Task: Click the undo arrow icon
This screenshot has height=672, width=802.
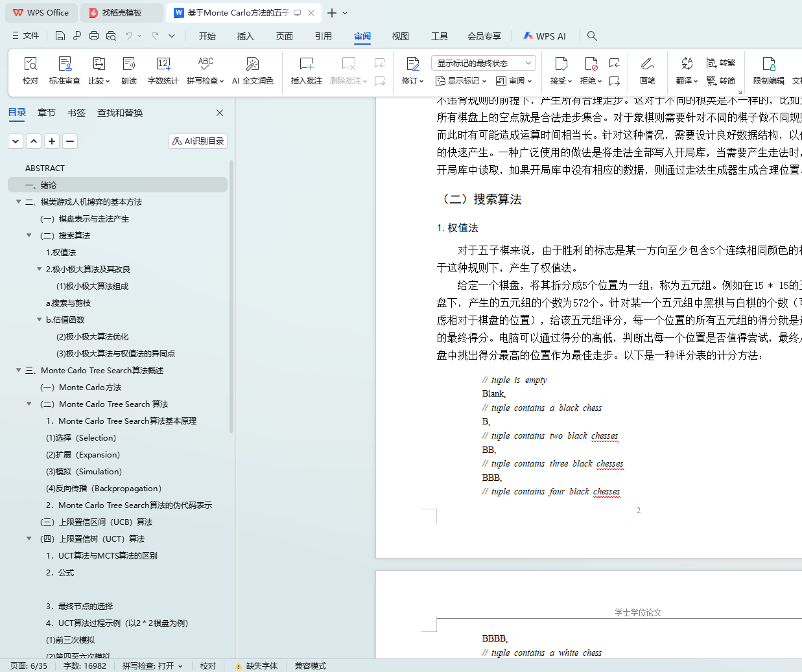Action: pyautogui.click(x=129, y=36)
